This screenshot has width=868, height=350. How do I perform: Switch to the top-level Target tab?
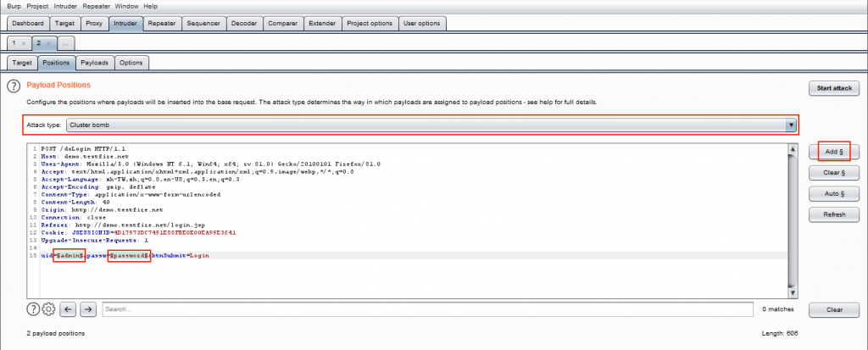click(64, 23)
